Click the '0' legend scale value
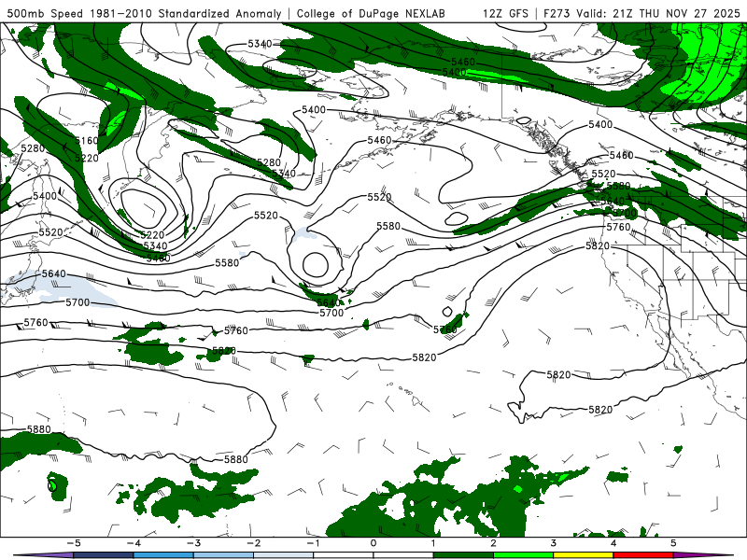 click(373, 543)
